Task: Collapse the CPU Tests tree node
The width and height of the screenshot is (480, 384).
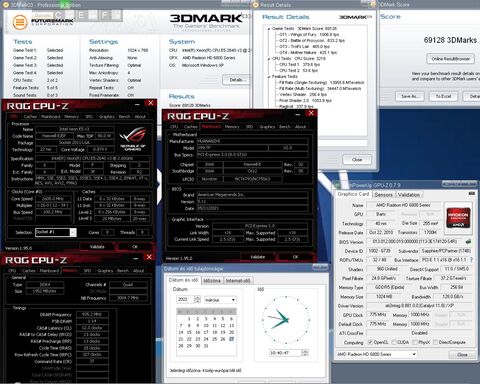Action: [x=269, y=59]
